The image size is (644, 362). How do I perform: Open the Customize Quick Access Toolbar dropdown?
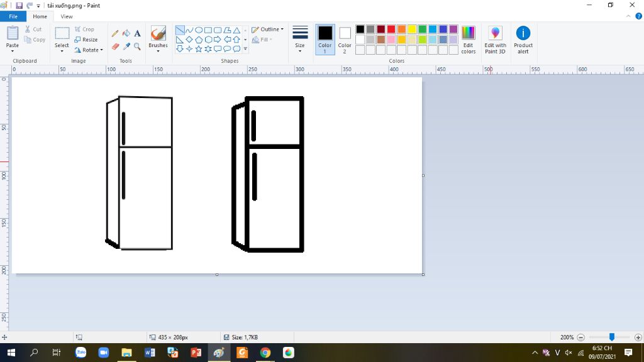pos(38,6)
